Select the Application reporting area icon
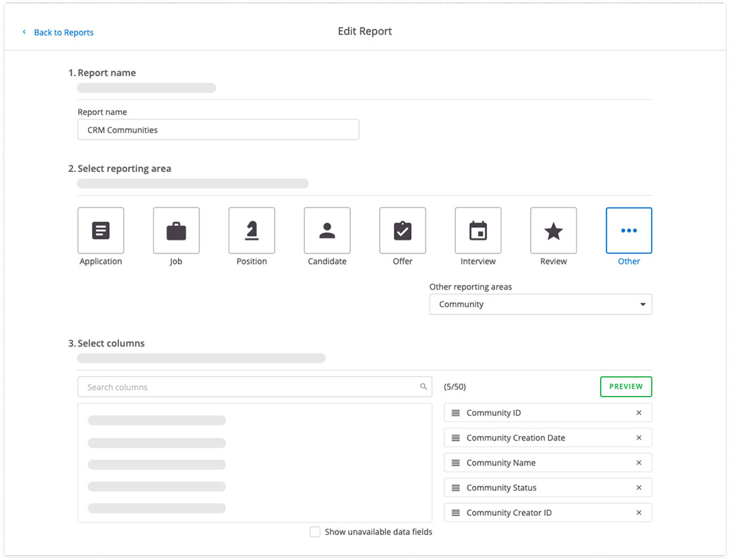 100,230
